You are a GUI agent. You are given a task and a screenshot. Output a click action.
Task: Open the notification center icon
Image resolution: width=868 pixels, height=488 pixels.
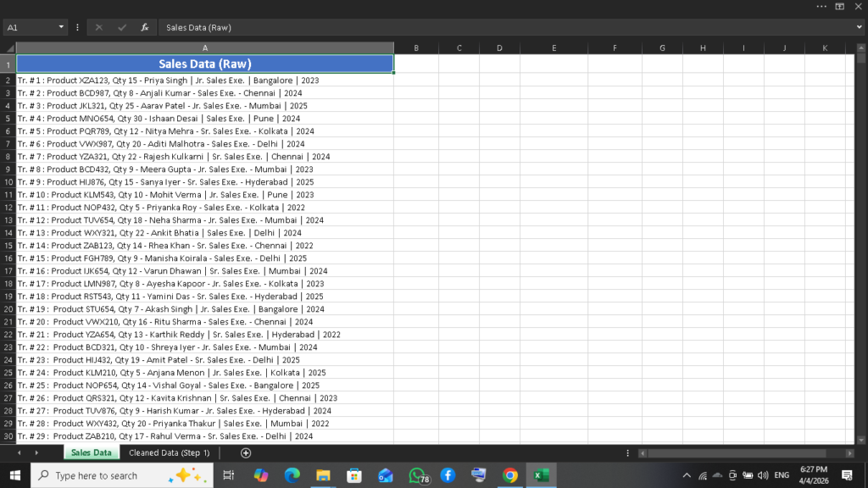point(847,475)
